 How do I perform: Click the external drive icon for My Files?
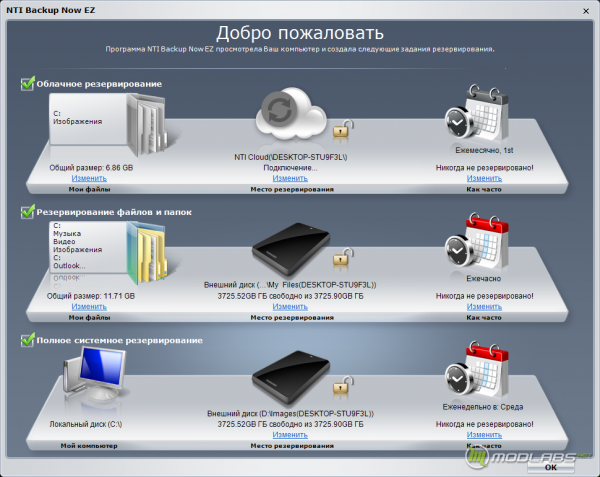[x=291, y=249]
